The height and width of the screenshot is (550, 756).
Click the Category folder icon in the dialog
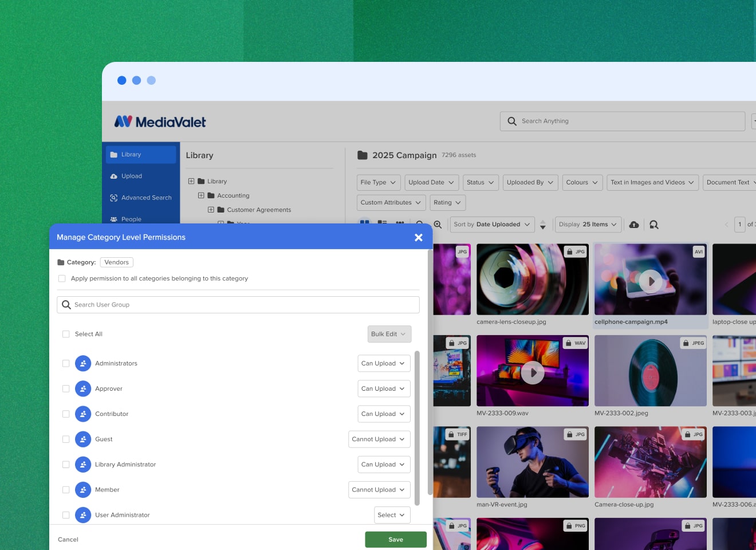(61, 262)
